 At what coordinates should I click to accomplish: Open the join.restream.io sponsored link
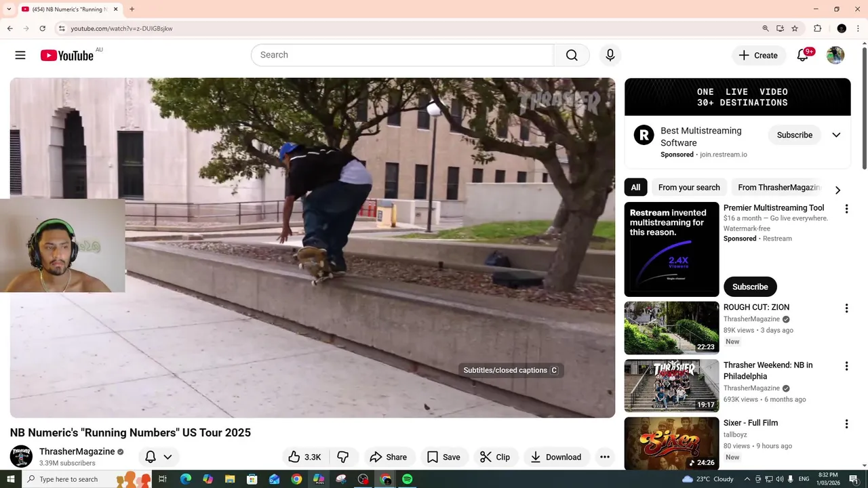coord(724,155)
